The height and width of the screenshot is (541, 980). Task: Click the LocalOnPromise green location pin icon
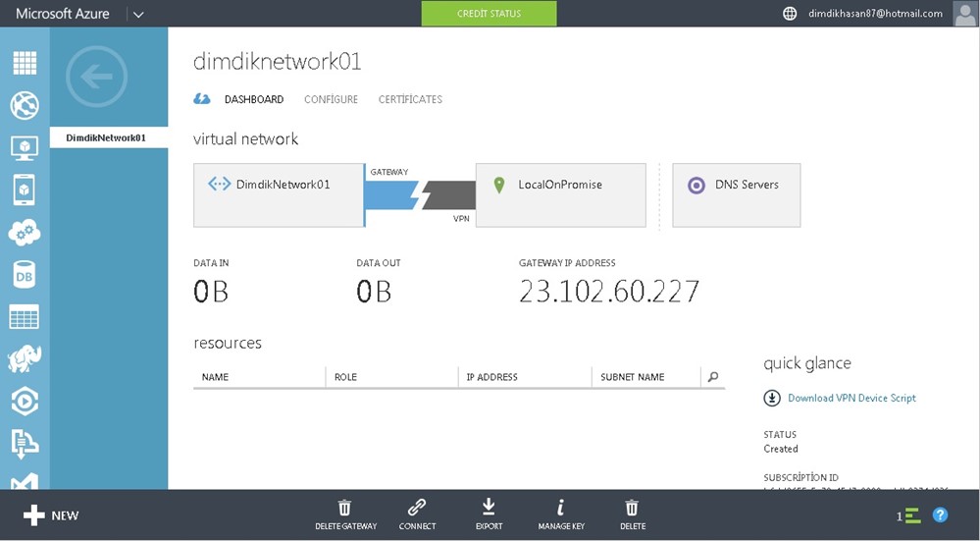498,185
